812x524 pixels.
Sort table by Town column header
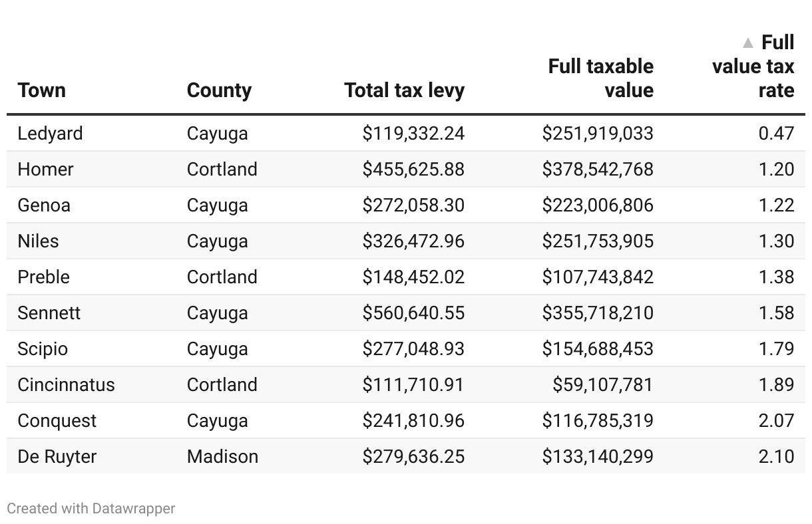tap(42, 90)
